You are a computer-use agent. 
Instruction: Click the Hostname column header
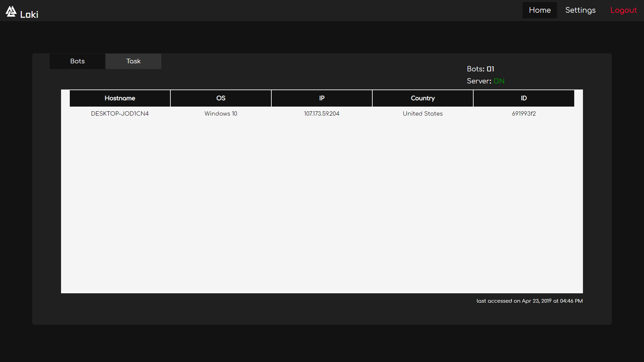(x=120, y=98)
